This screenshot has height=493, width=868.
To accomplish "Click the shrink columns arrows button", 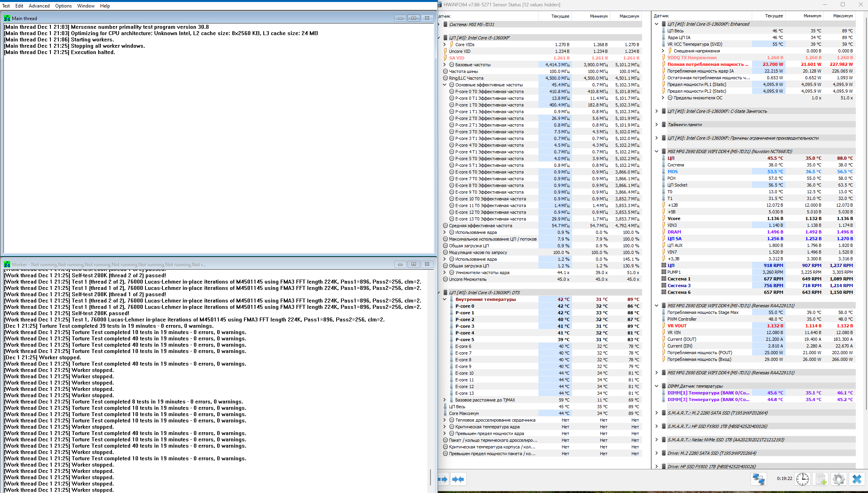I will (458, 479).
